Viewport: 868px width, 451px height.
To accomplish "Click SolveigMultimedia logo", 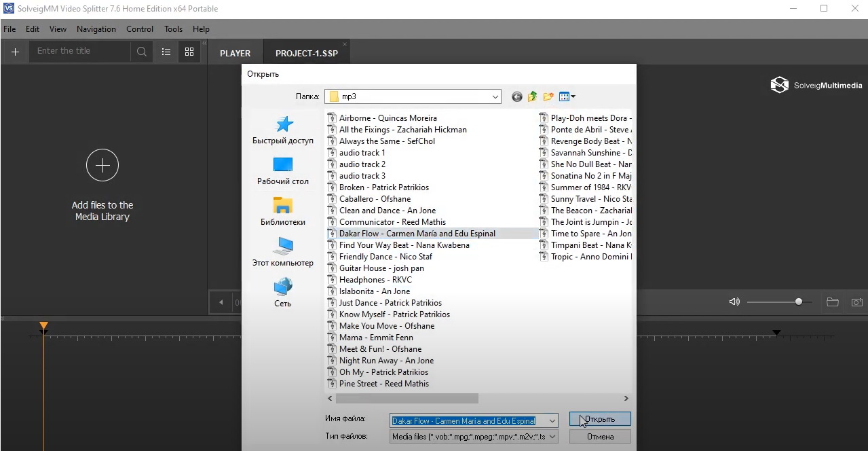I will (x=816, y=86).
